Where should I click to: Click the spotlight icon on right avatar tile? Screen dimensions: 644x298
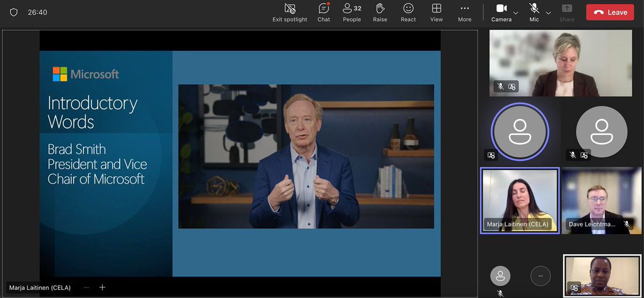point(584,155)
